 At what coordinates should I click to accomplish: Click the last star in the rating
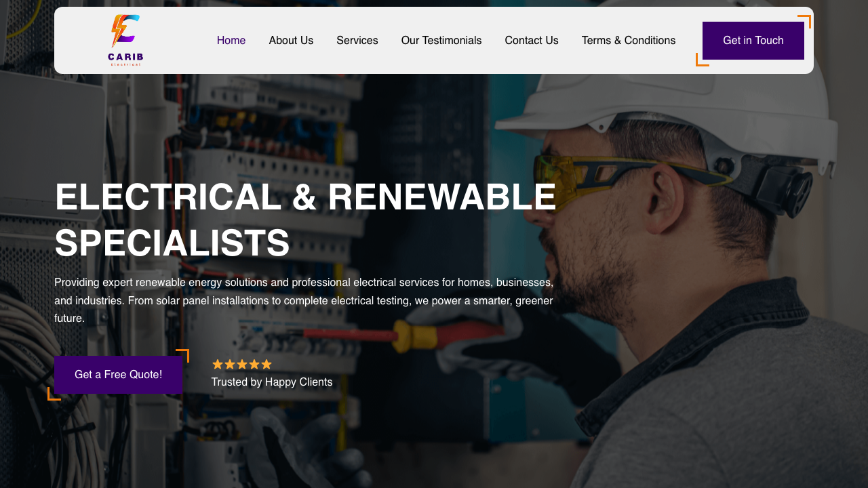266,364
